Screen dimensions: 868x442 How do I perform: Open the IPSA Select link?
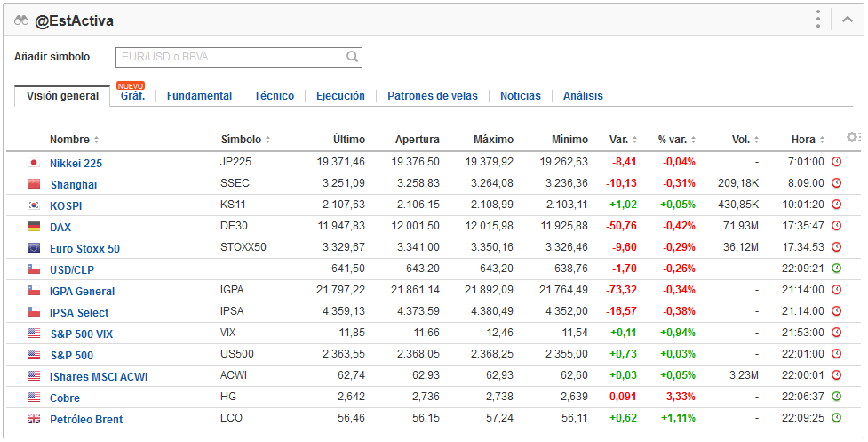(x=79, y=313)
